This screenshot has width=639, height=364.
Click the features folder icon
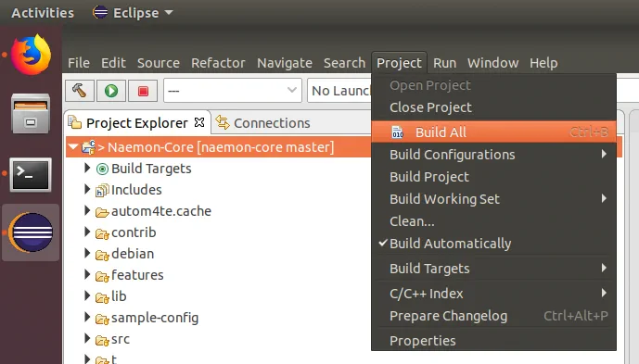tap(102, 276)
